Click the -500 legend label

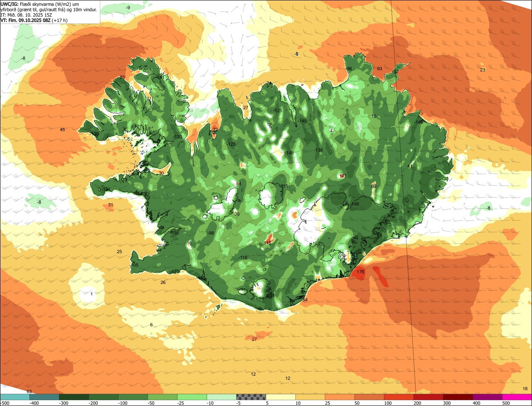click(5, 403)
